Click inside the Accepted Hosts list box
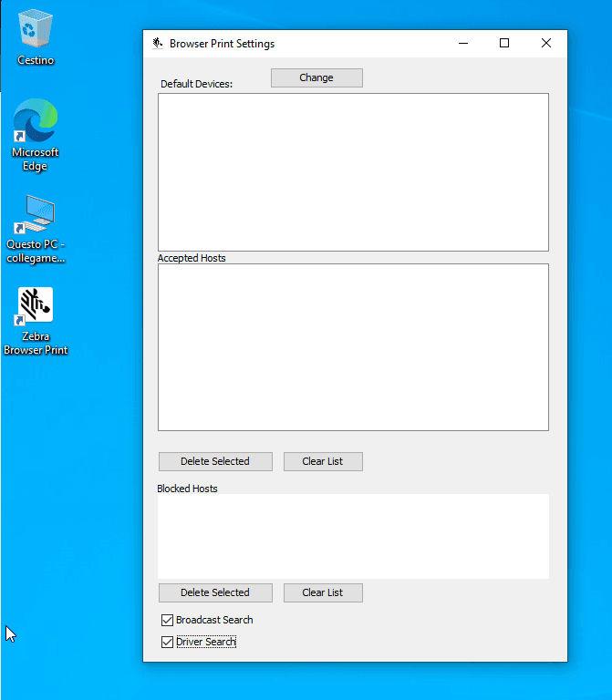612x700 pixels. tap(353, 346)
